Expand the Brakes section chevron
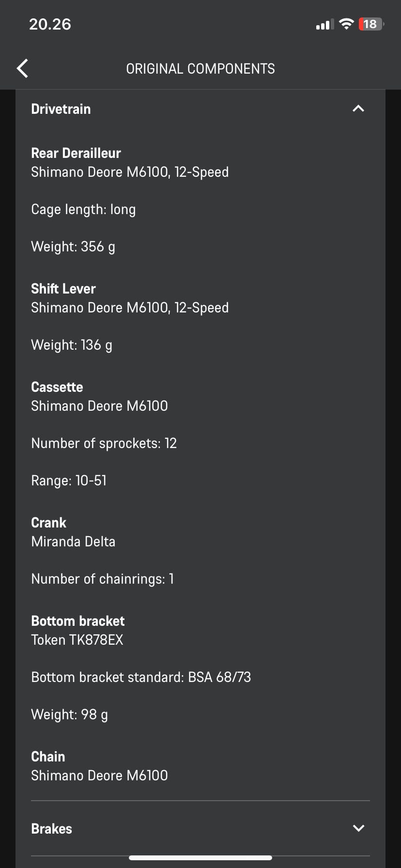This screenshot has width=401, height=868. click(x=358, y=828)
